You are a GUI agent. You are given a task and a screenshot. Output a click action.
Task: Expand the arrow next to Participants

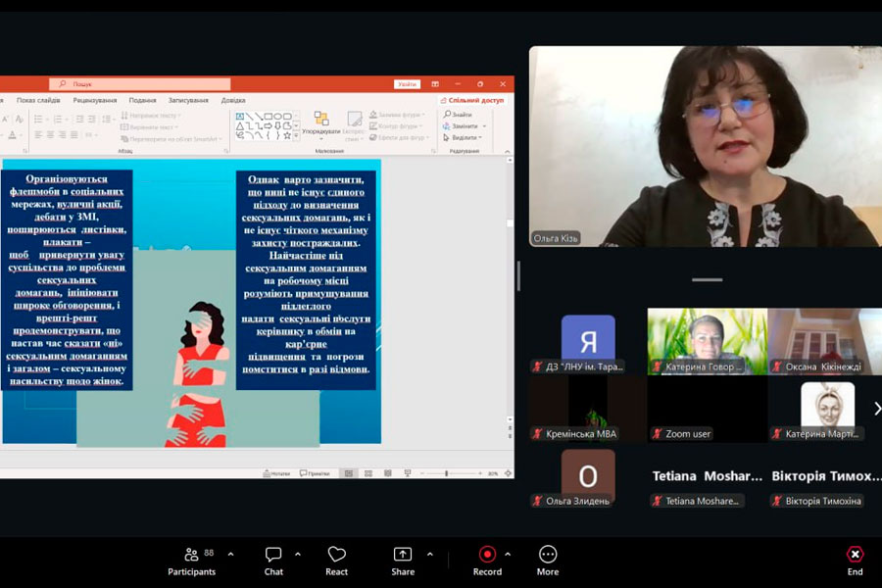pos(230,555)
